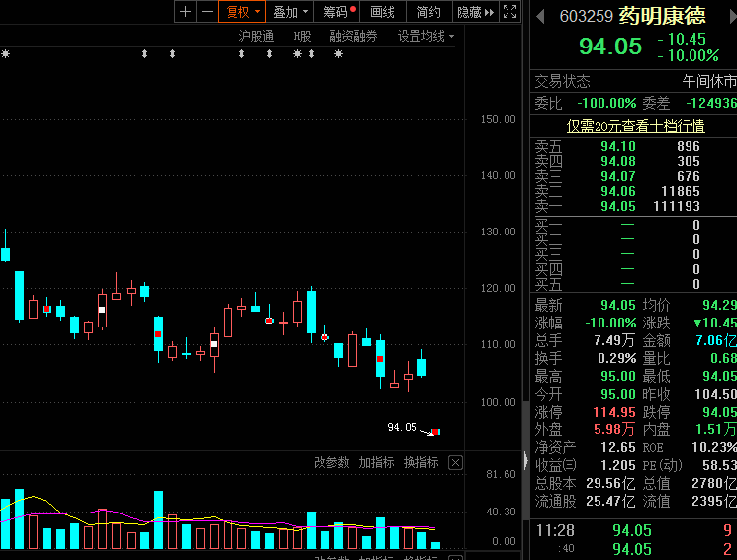
Task: Click the 融资融券 tag
Action: 353,36
